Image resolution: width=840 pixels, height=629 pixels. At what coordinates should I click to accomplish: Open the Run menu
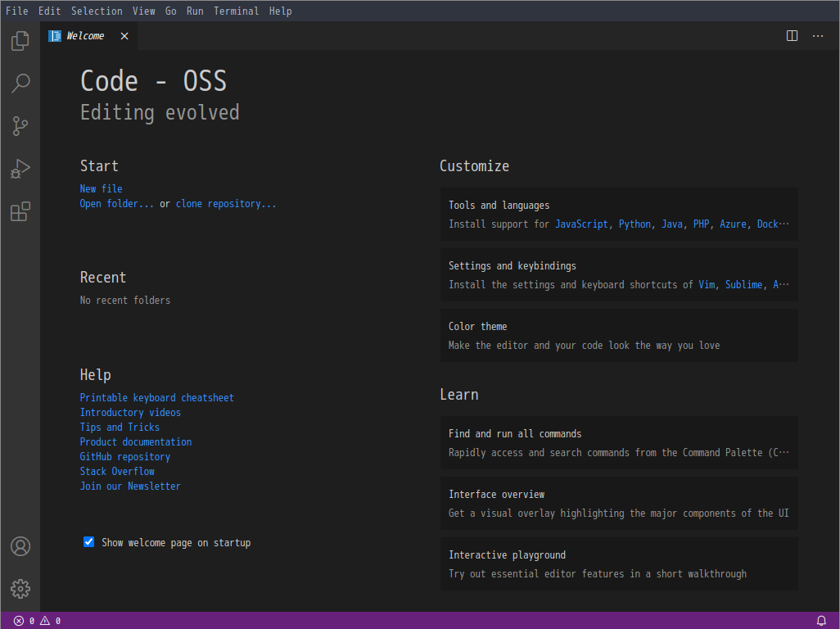[195, 11]
